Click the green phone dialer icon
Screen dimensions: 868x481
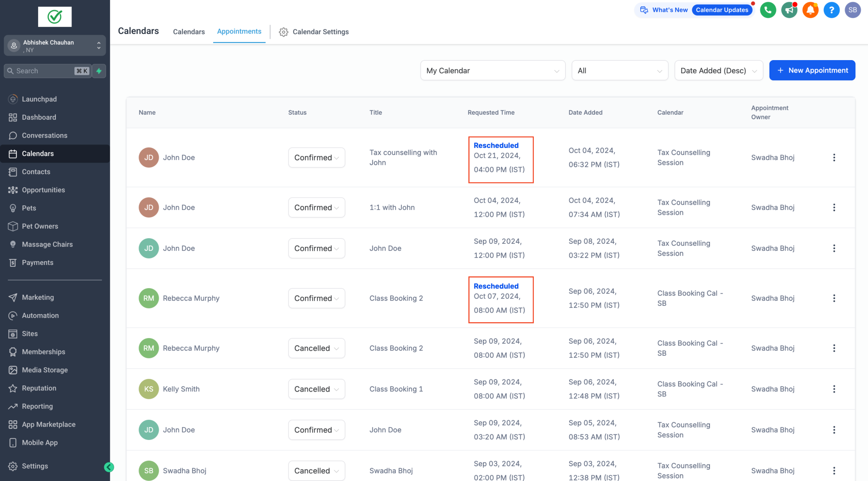tap(768, 10)
